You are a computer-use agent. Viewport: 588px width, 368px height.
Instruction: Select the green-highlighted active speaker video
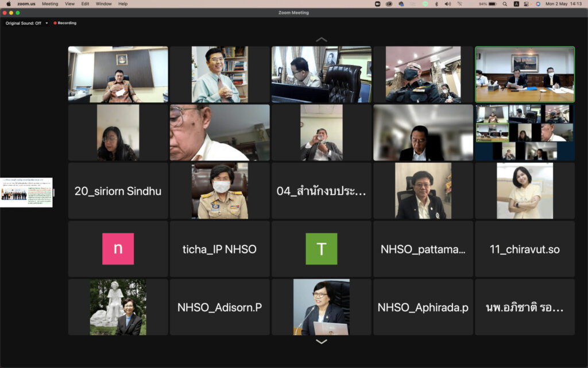pos(524,74)
